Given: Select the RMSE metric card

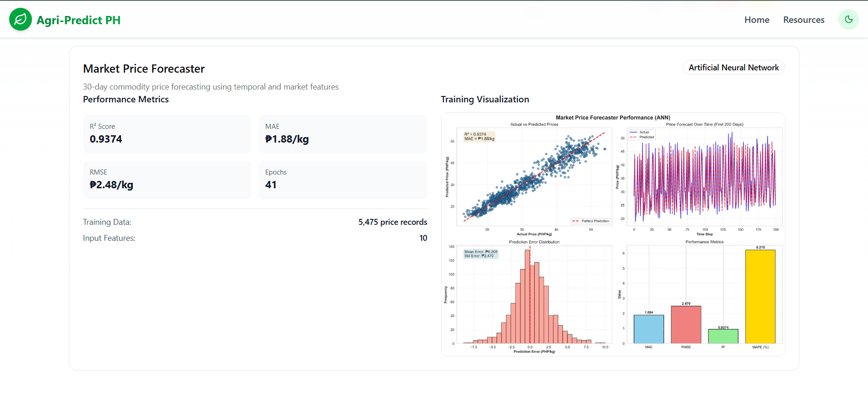Looking at the screenshot, I should coord(167,180).
